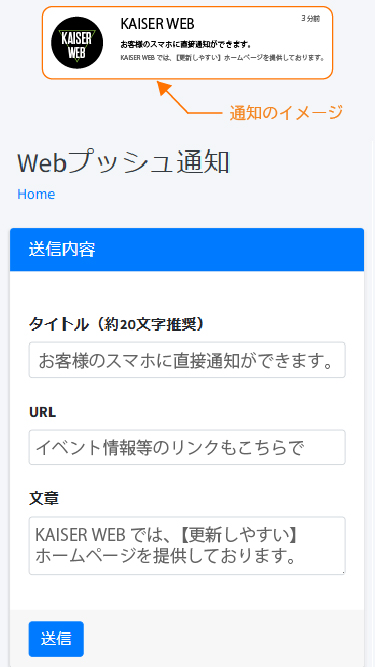The image size is (375, 667).
Task: Click the small notification body text line
Action: coord(223,58)
